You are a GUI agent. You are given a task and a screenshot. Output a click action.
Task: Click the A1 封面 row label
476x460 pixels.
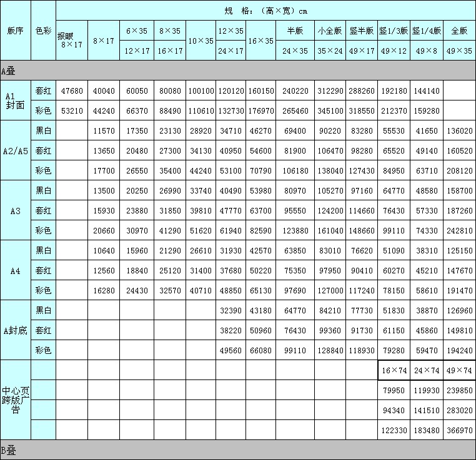(x=15, y=100)
